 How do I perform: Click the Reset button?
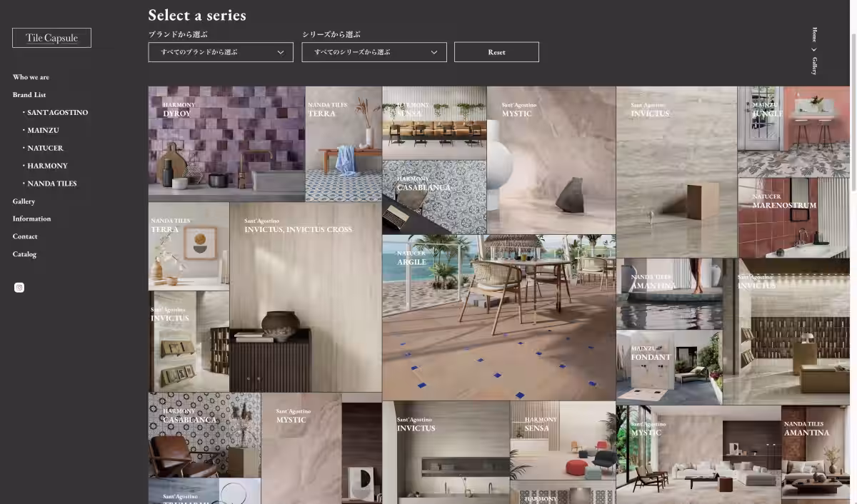tap(496, 52)
